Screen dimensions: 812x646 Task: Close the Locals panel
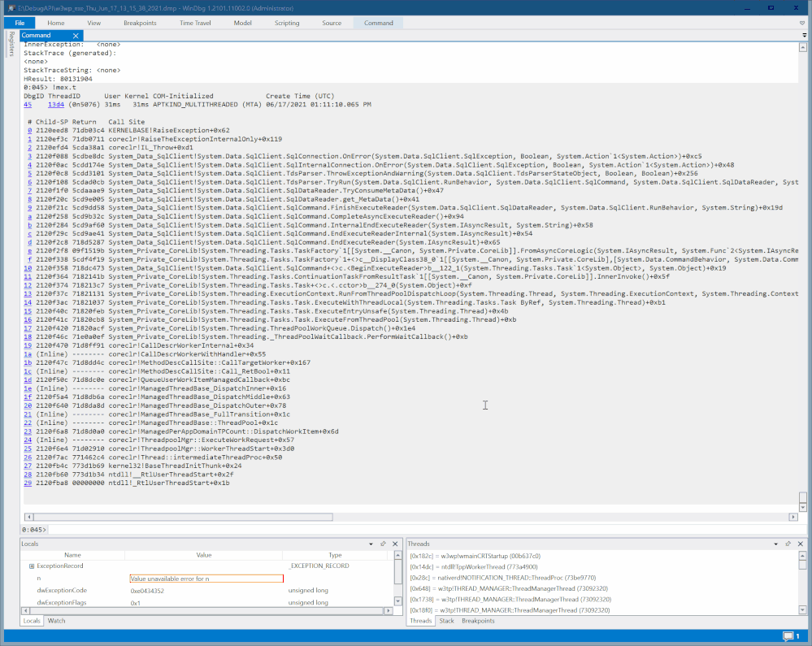395,544
